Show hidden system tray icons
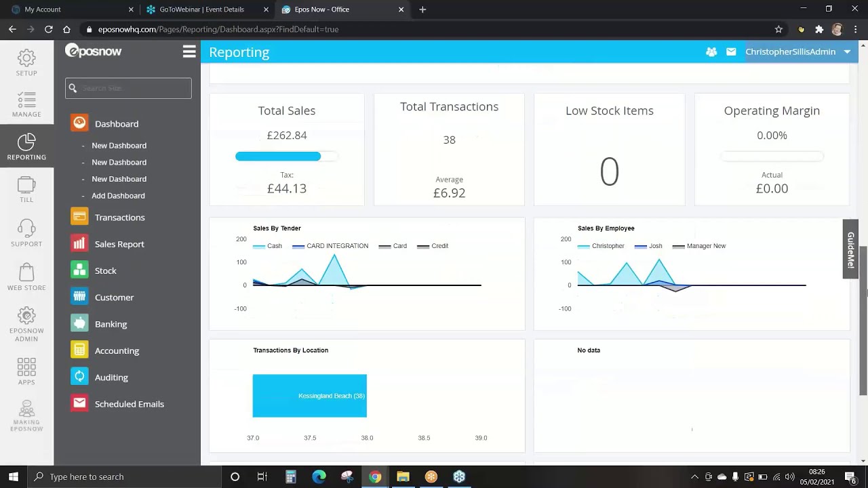The height and width of the screenshot is (488, 868). (694, 476)
